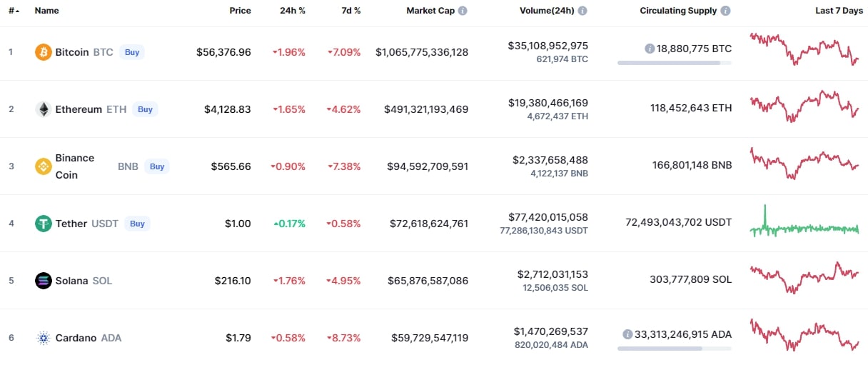
Task: Open the Tether last 7 days sparkline chart
Action: tap(804, 224)
